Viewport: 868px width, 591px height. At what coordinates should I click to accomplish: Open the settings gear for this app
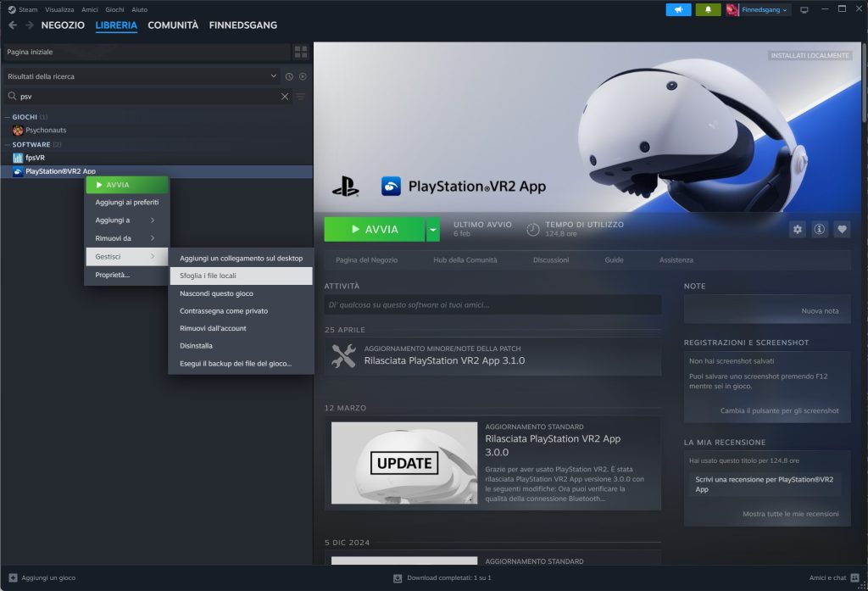pyautogui.click(x=797, y=229)
